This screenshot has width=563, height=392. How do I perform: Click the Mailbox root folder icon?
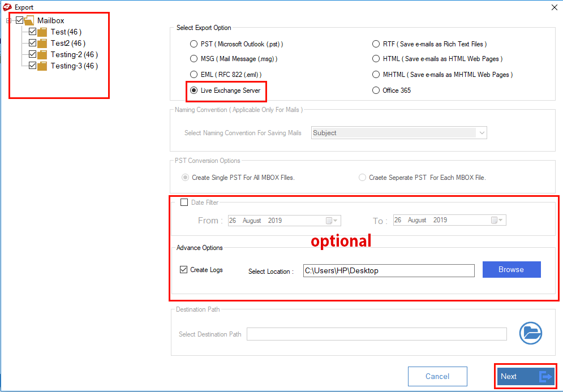tap(29, 20)
